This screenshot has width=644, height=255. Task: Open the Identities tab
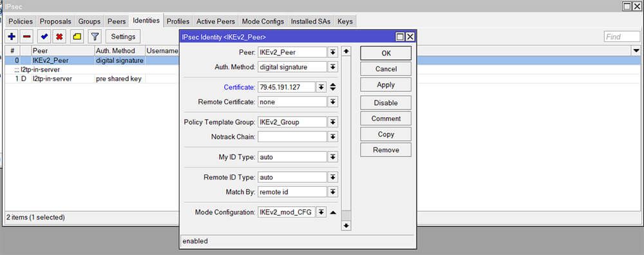pyautogui.click(x=146, y=20)
